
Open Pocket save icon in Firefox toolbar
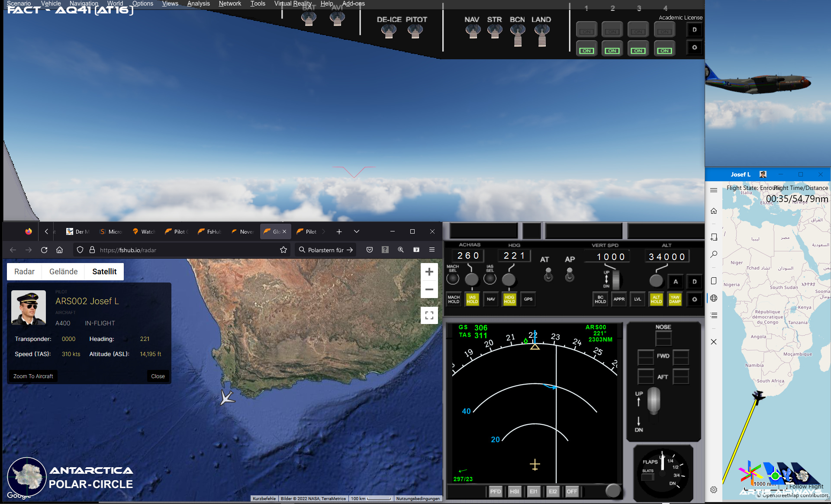click(x=370, y=250)
